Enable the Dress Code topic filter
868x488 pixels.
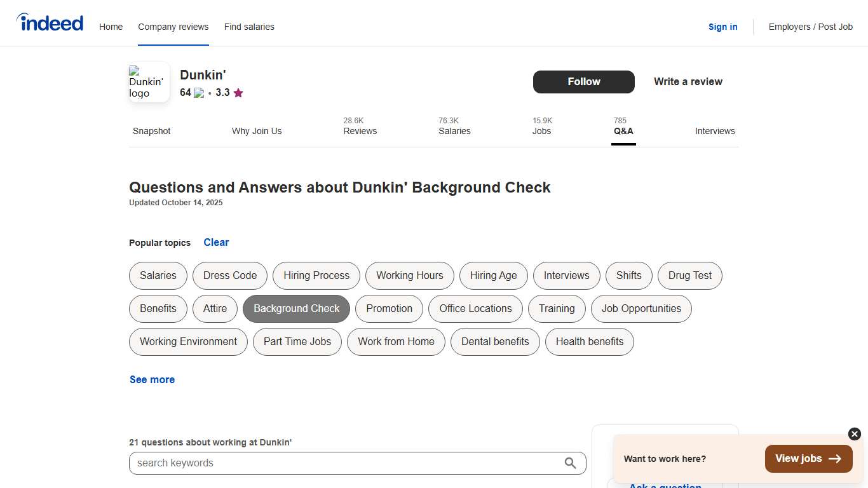(x=229, y=276)
